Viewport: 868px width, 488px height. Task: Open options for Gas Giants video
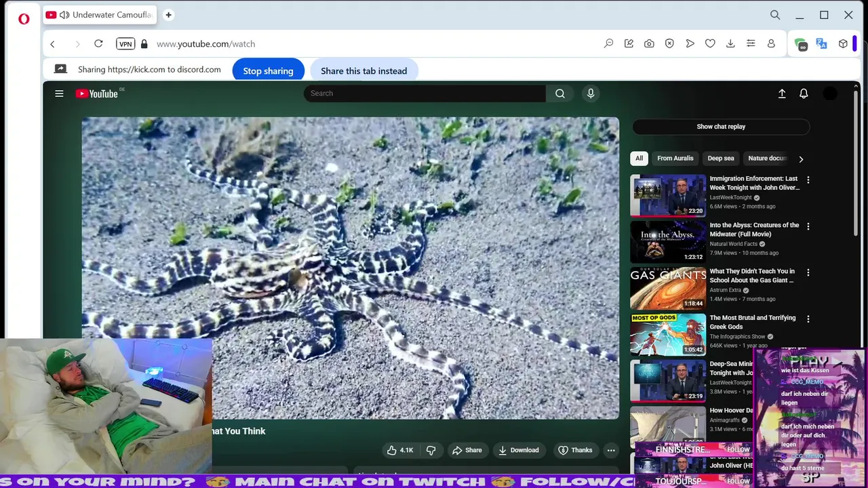(808, 272)
